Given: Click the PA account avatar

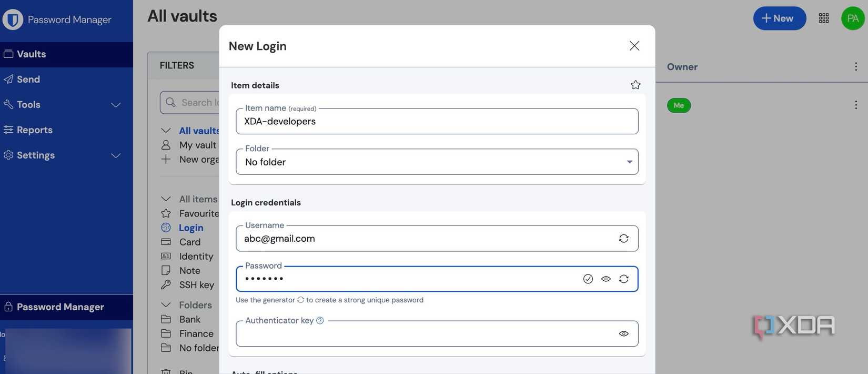Looking at the screenshot, I should tap(853, 18).
